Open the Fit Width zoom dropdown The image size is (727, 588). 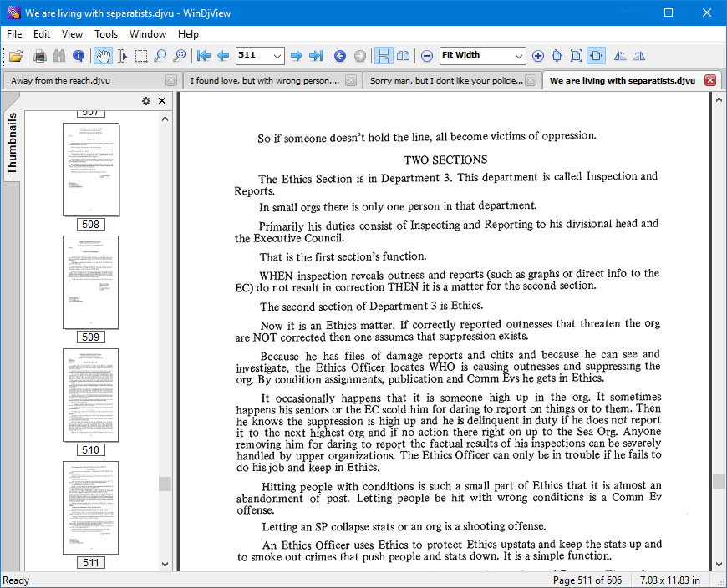point(519,56)
